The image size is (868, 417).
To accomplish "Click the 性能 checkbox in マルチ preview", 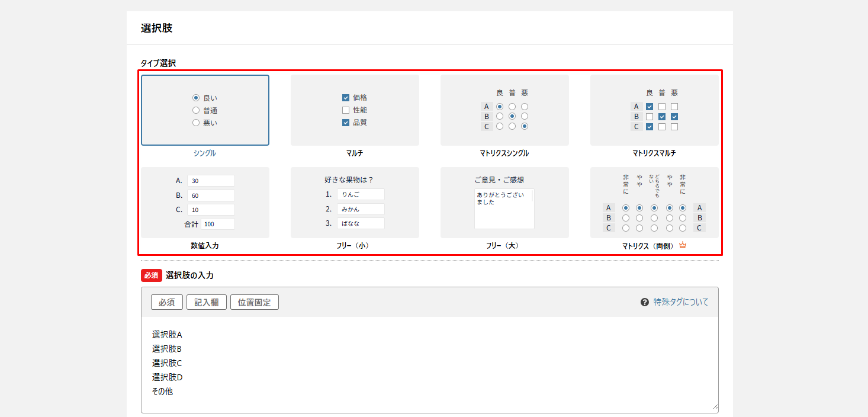I will coord(346,110).
